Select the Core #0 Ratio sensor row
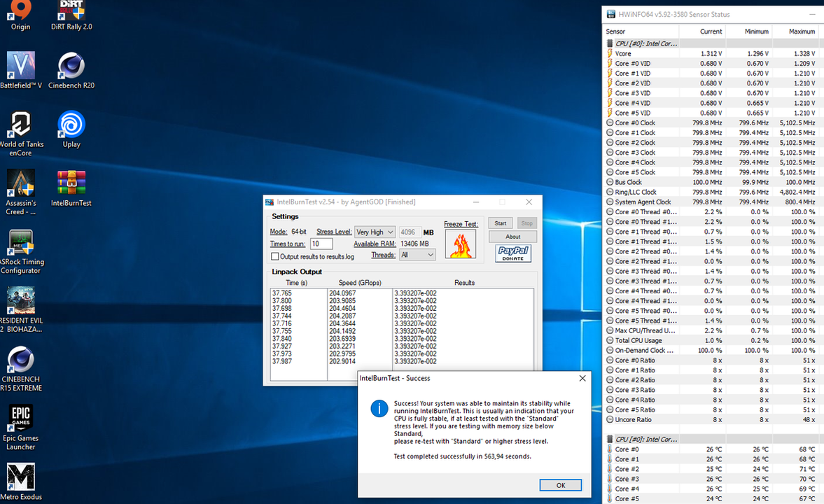The width and height of the screenshot is (824, 504). [713, 360]
